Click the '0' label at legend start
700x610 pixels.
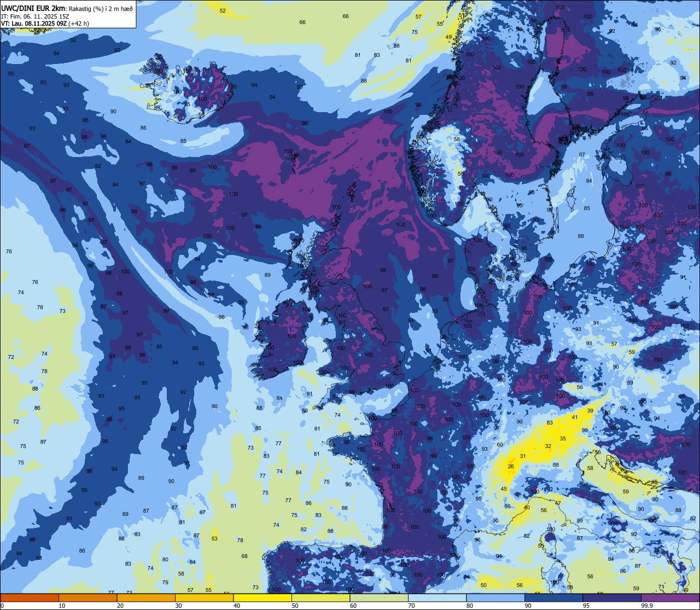tap(2, 606)
